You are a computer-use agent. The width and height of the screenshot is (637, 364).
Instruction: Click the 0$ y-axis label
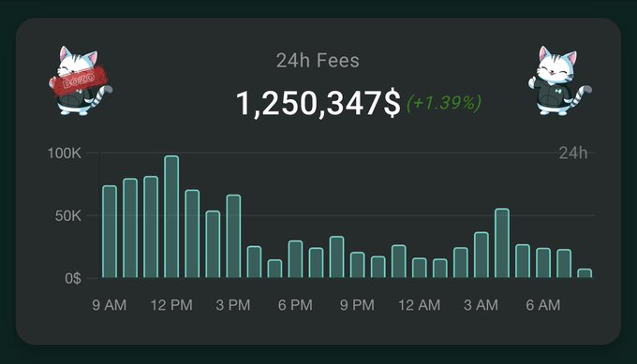pos(73,278)
